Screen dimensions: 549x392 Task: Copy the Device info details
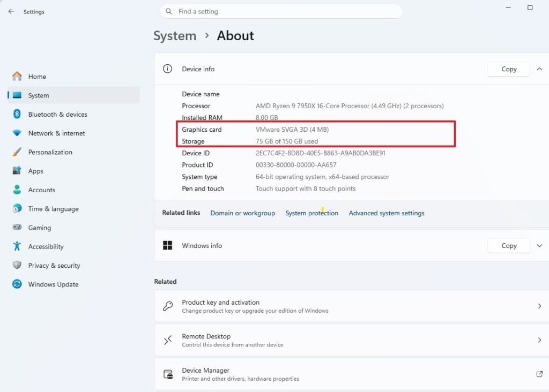[508, 69]
